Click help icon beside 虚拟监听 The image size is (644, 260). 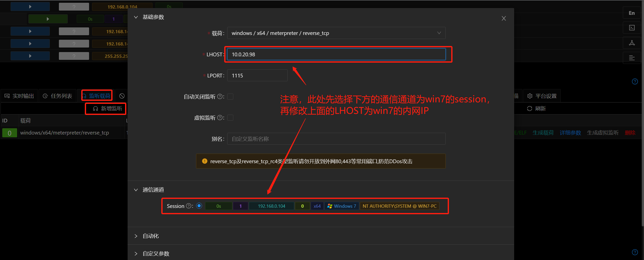(x=220, y=118)
